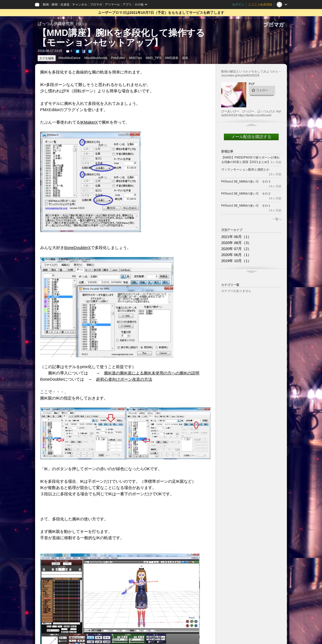Go to 動画 in the top navigation
This screenshot has width=322, height=644.
[x=46, y=5]
